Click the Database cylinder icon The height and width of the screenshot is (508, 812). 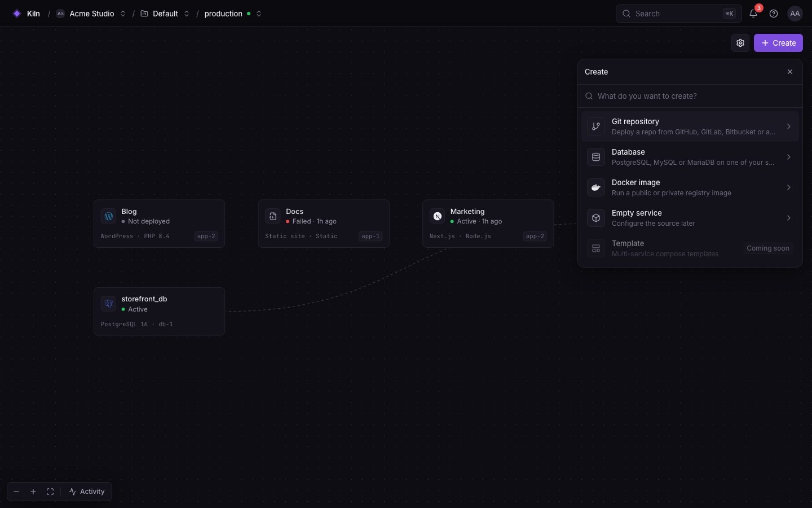point(596,157)
